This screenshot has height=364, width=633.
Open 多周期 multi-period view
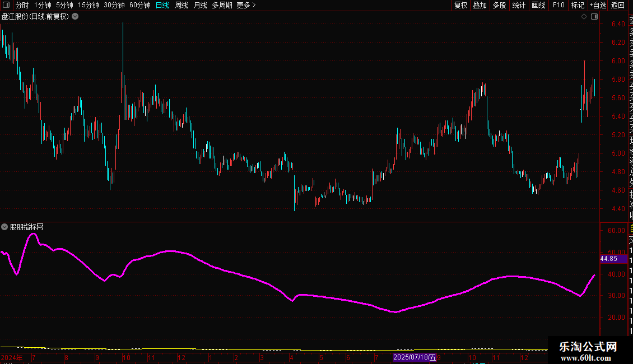(x=222, y=5)
